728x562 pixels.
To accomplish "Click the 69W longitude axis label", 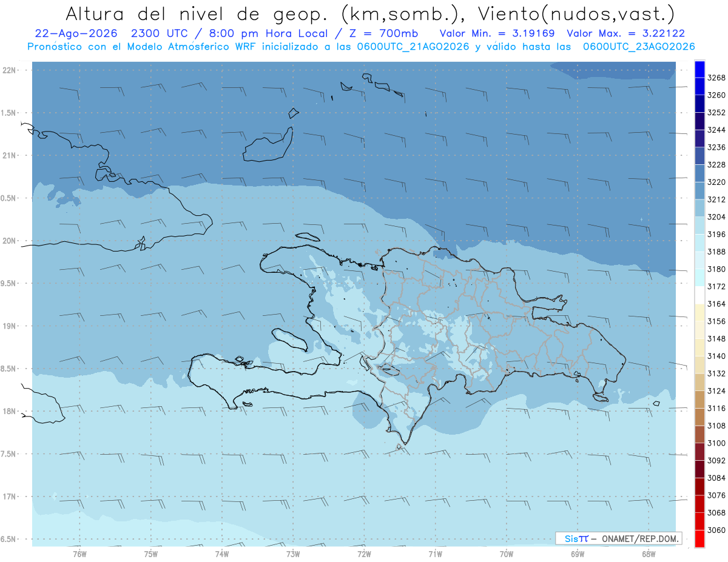I will (578, 554).
